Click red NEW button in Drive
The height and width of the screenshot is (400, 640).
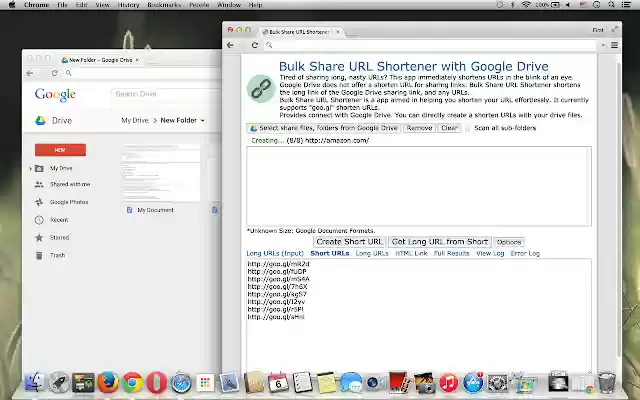60,150
